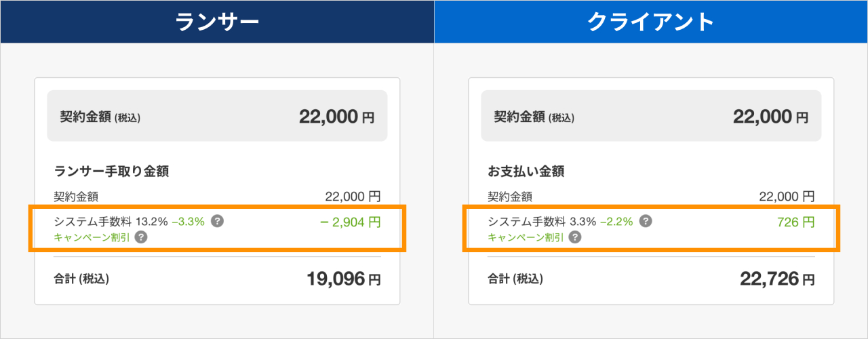Click the お支払い金額 heading
The height and width of the screenshot is (339, 868).
(526, 172)
